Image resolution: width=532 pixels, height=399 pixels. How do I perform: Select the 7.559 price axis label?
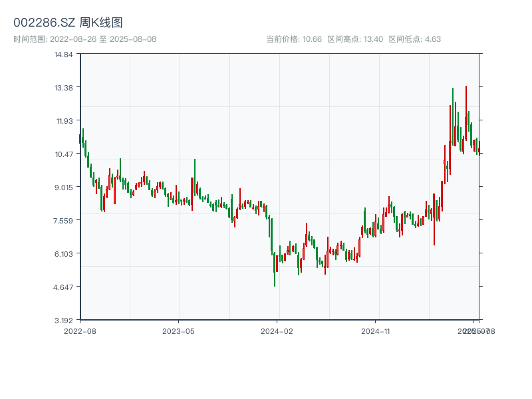[64, 221]
